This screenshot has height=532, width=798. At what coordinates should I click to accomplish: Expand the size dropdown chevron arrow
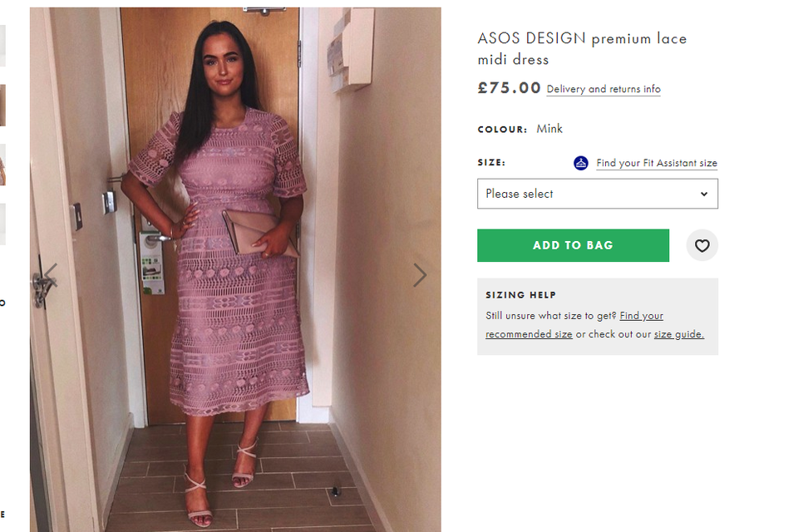click(704, 194)
